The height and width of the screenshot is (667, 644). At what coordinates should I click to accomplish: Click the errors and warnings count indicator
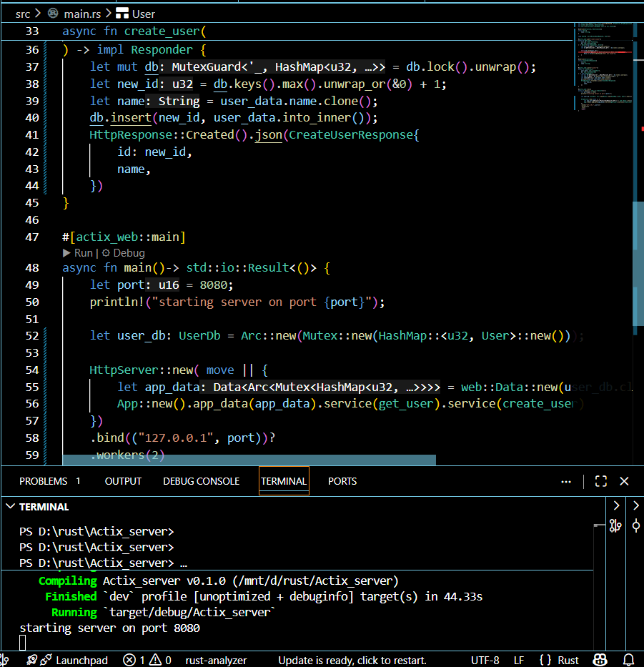click(147, 660)
